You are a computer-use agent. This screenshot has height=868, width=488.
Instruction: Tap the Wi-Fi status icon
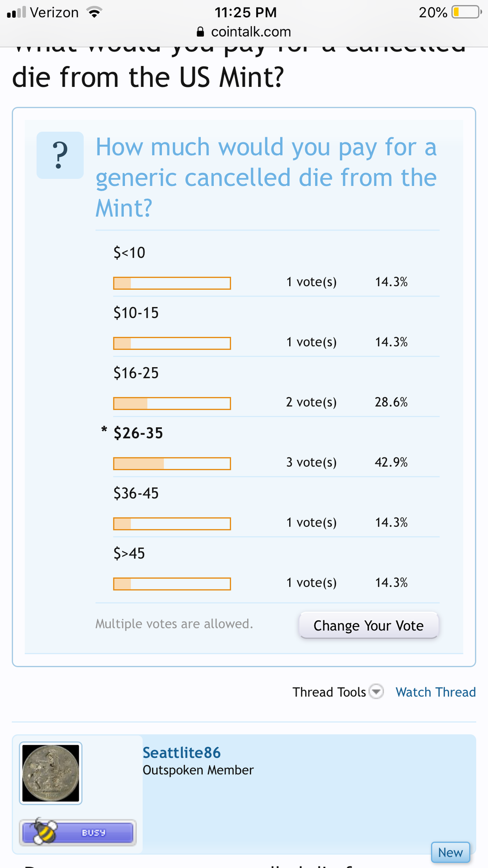tap(94, 13)
